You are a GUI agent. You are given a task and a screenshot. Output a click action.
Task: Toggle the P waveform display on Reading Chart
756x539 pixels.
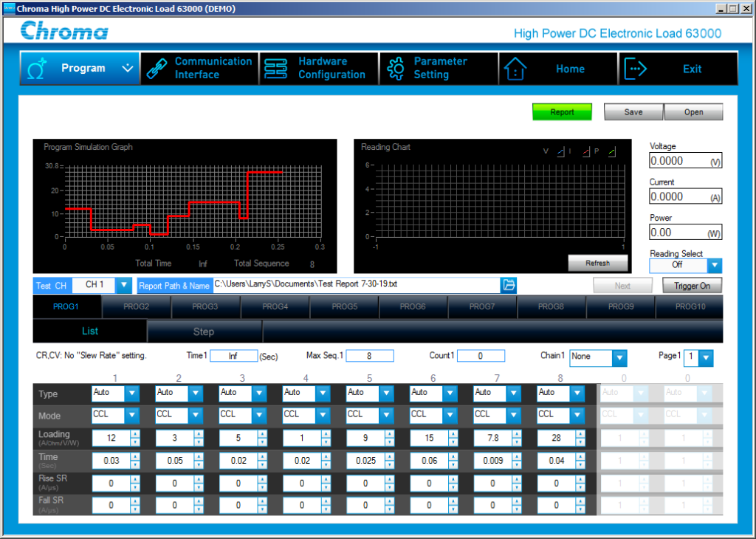click(611, 151)
